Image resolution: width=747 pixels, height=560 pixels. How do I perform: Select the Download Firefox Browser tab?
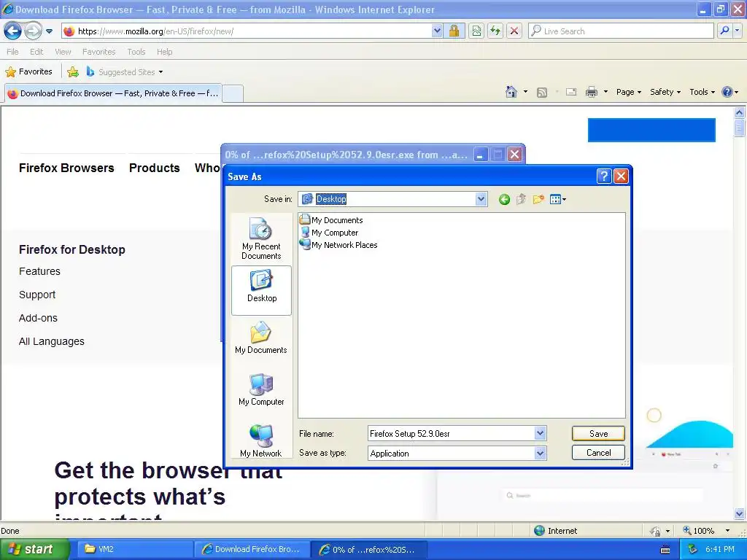[x=113, y=93]
